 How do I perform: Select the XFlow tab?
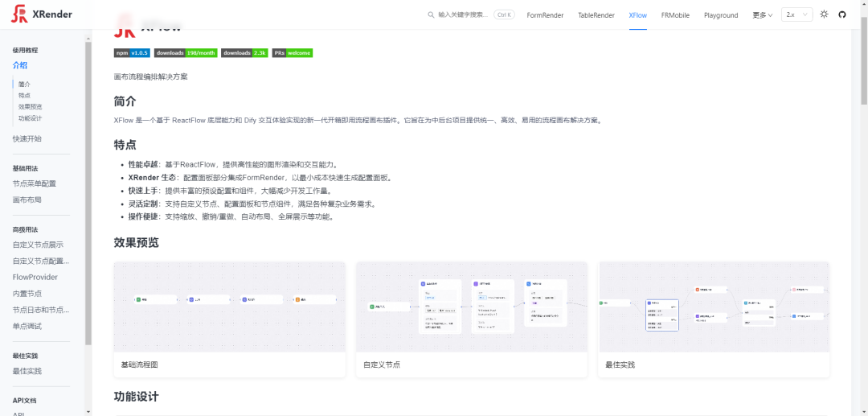pyautogui.click(x=637, y=15)
